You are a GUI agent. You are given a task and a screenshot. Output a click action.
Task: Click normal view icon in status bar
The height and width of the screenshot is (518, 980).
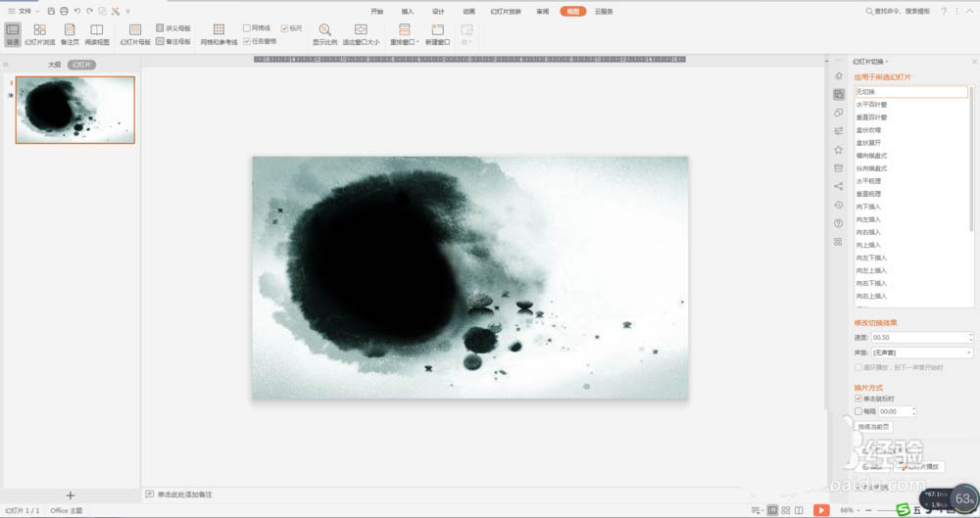point(772,510)
